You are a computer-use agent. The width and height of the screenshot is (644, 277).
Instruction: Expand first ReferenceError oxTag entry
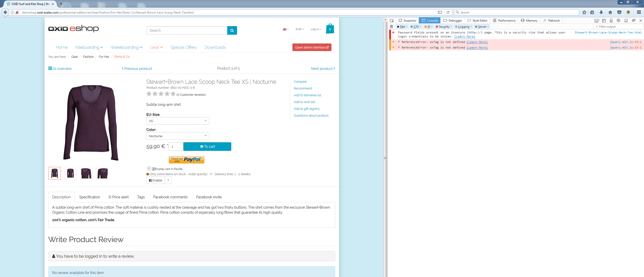tap(399, 42)
